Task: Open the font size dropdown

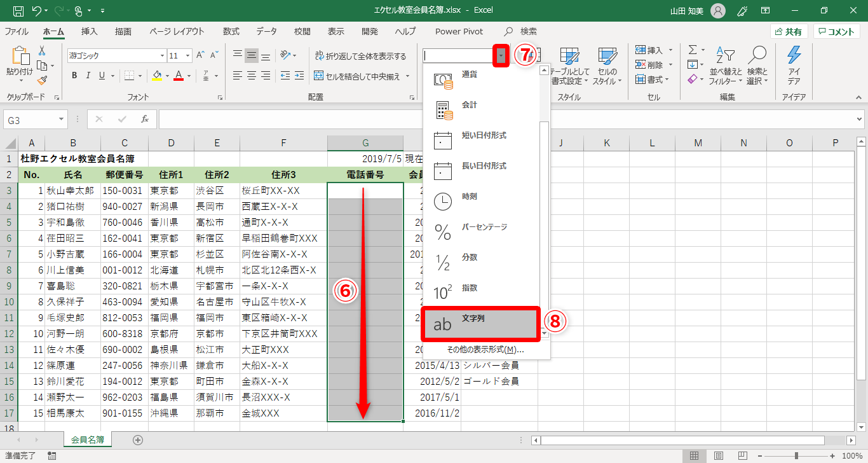Action: (x=188, y=55)
